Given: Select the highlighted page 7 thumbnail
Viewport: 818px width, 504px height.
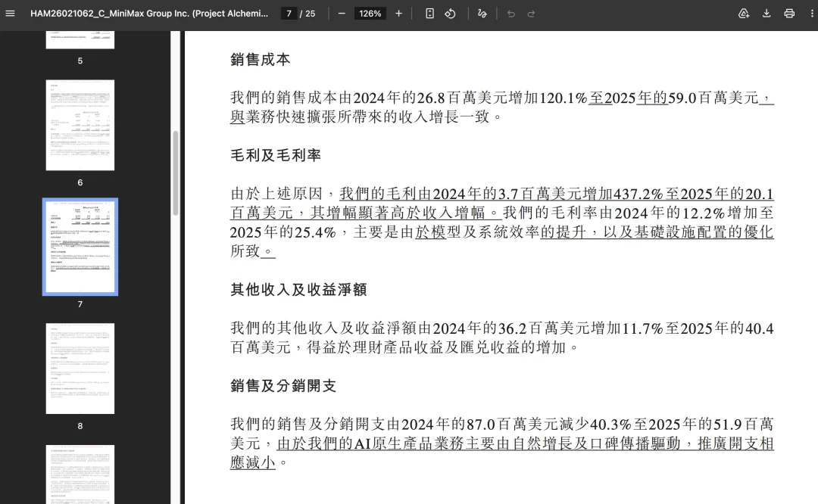Looking at the screenshot, I should click(80, 246).
